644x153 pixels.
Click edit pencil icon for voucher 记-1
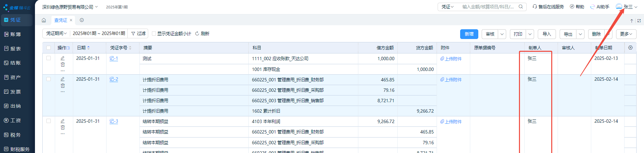(x=63, y=58)
